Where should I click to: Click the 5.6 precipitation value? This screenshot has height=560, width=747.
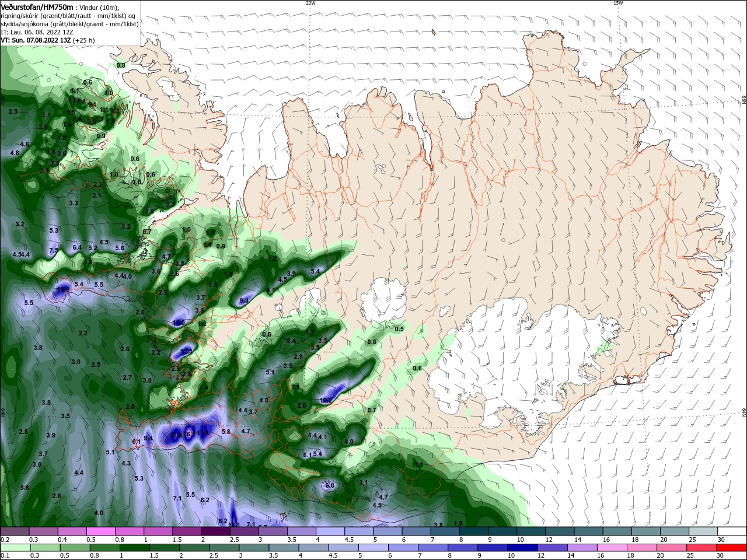point(120,248)
